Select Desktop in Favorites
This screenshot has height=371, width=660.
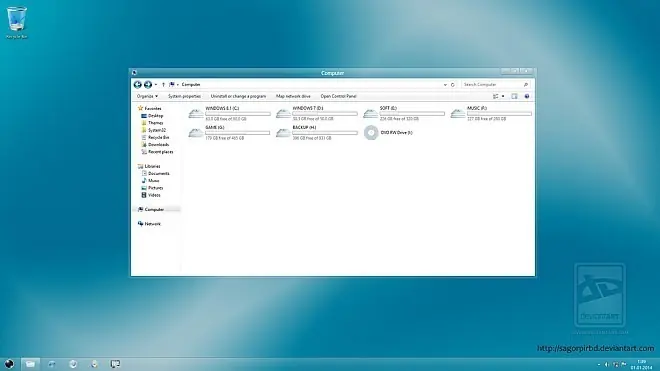click(x=152, y=116)
